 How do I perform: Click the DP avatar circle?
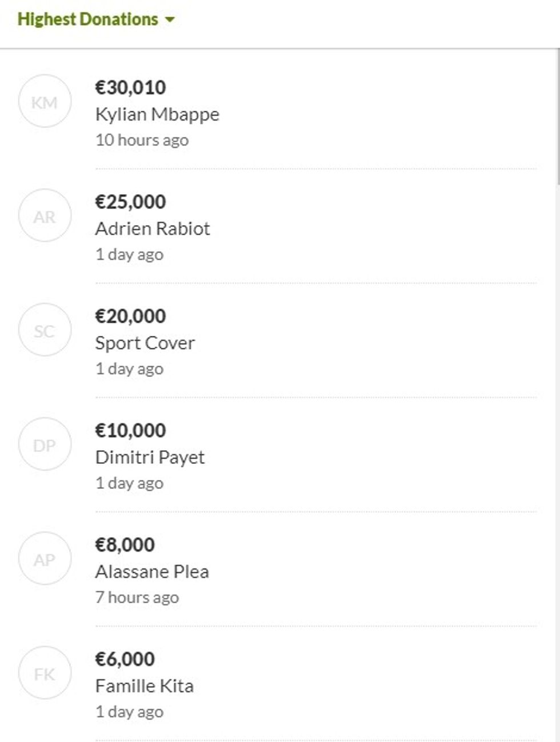(45, 444)
